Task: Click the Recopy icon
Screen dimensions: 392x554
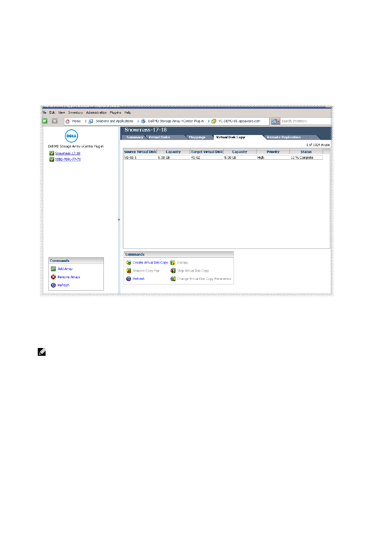Action: pos(173,263)
